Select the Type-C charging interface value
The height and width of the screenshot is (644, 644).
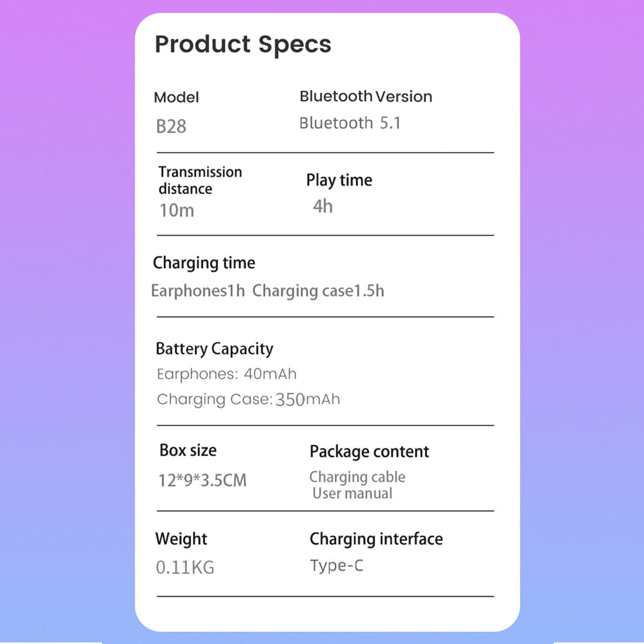pyautogui.click(x=336, y=566)
